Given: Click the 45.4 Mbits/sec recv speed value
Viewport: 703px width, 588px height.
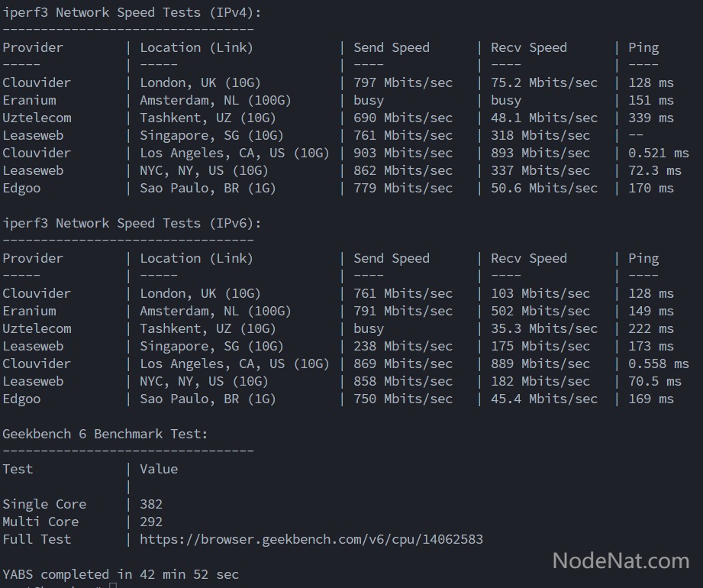Looking at the screenshot, I should (x=543, y=399).
